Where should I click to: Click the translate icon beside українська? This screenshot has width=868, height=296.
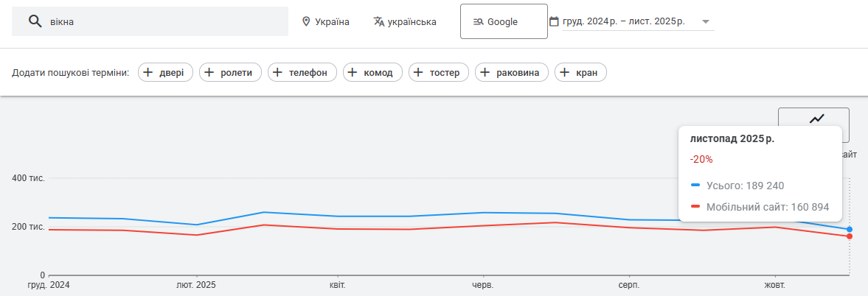(x=379, y=21)
